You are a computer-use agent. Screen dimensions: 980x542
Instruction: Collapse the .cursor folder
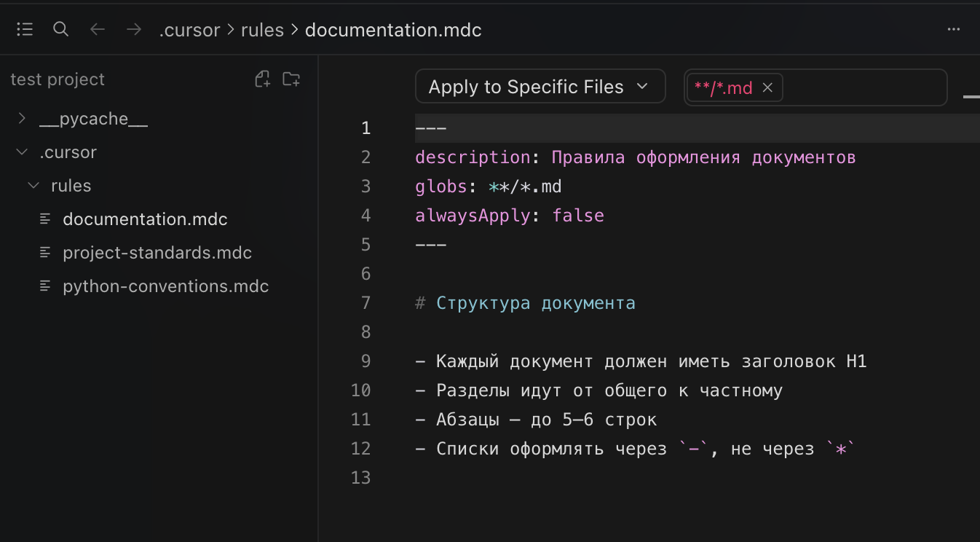coord(22,152)
